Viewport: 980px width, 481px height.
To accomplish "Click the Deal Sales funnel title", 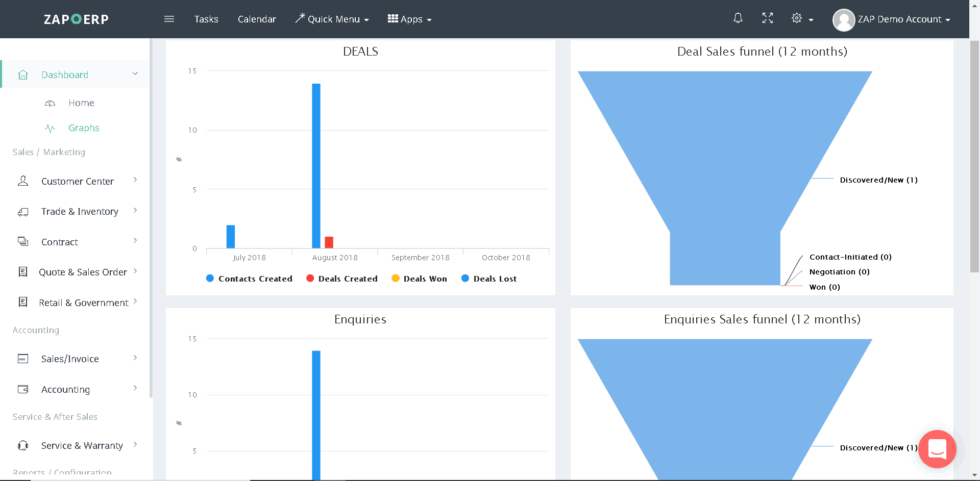I will click(x=762, y=52).
